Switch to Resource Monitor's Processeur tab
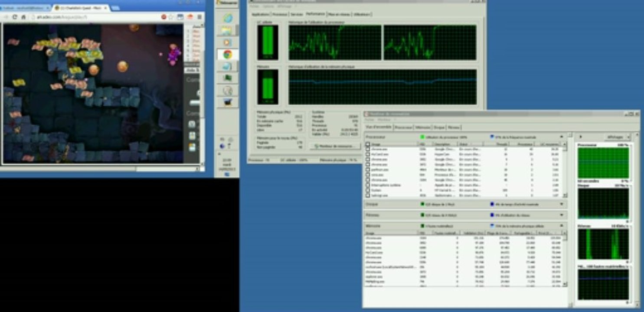The image size is (644, 312). point(403,127)
